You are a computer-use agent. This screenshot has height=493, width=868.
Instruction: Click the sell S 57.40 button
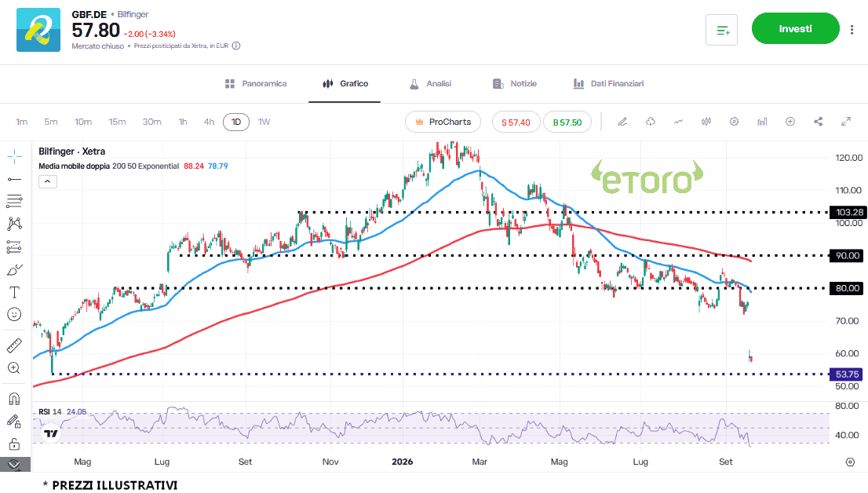coord(516,122)
